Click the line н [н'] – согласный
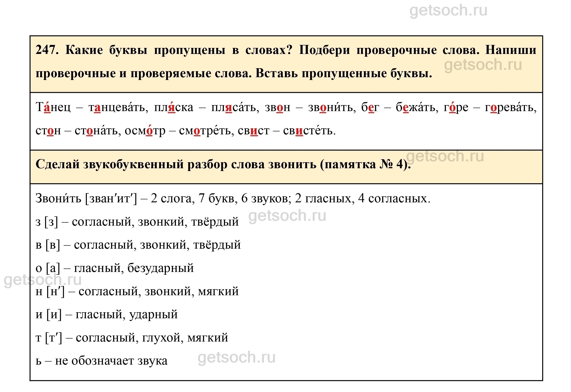Viewport: 571px width, 392px height. point(137,292)
